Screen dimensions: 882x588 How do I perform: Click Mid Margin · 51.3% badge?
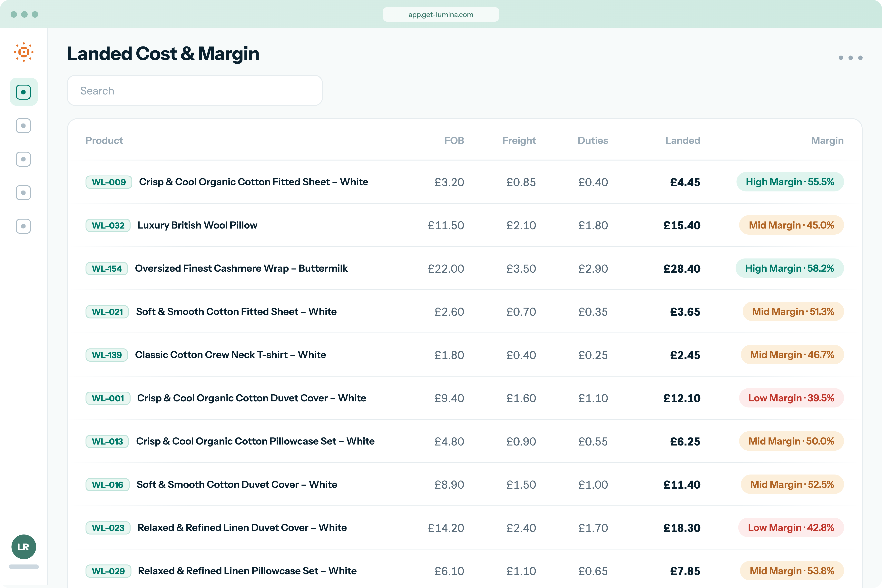pos(793,312)
